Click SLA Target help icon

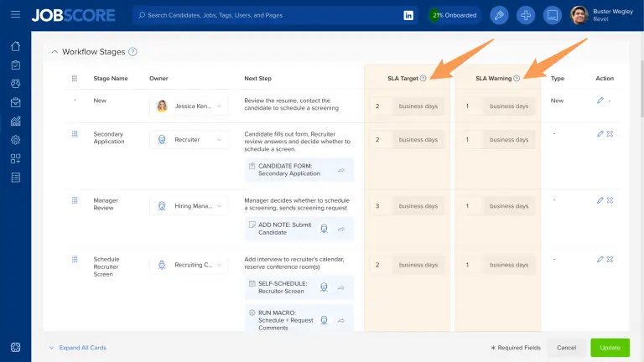[423, 78]
